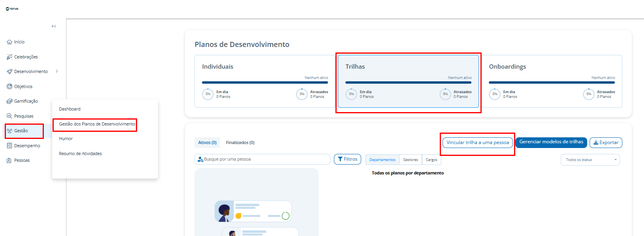Open Celebrações in the sidebar
This screenshot has height=236, width=644.
tap(26, 57)
